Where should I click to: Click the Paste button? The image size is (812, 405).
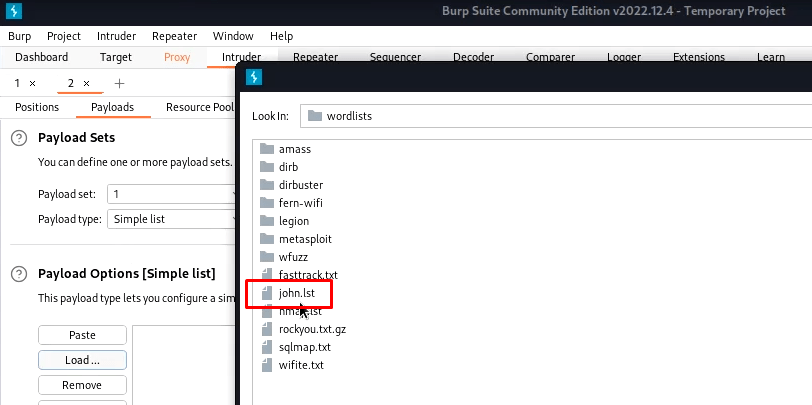coord(82,335)
